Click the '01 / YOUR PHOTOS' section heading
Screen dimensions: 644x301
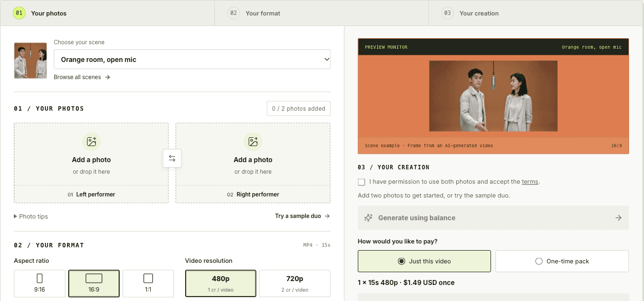point(49,108)
